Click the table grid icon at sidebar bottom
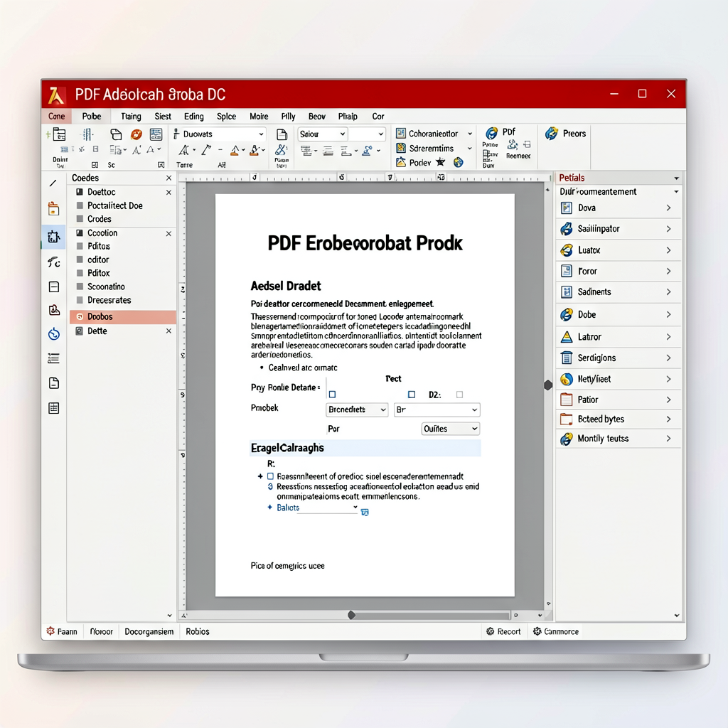The image size is (728, 728). [54, 408]
